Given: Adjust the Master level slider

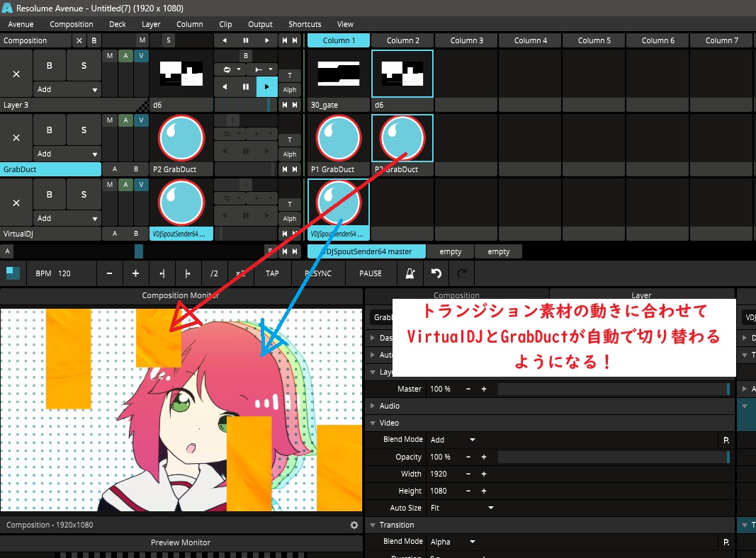Looking at the screenshot, I should click(x=614, y=389).
